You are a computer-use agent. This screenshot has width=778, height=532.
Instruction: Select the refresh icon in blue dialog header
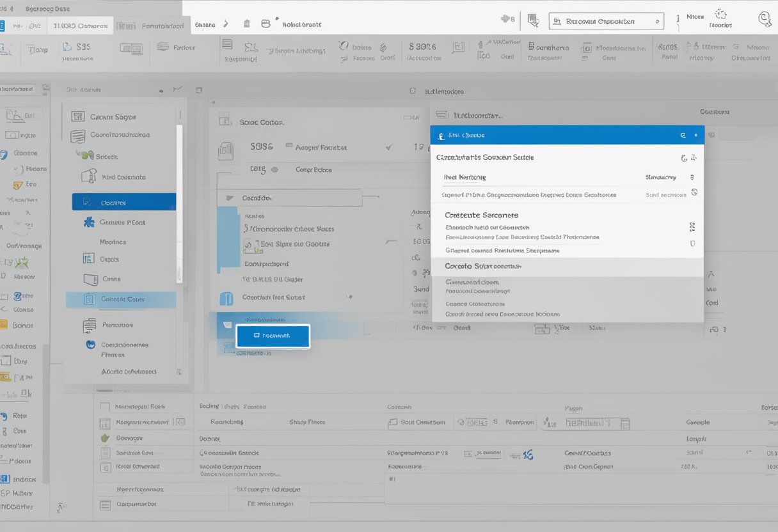683,135
